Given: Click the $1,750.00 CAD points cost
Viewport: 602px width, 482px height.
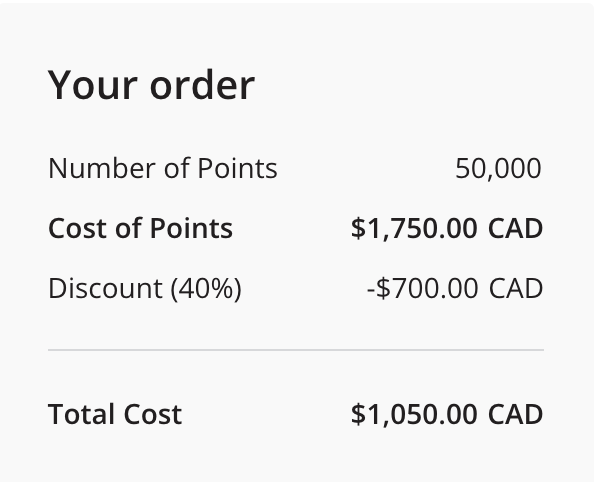Looking at the screenshot, I should pyautogui.click(x=446, y=228).
